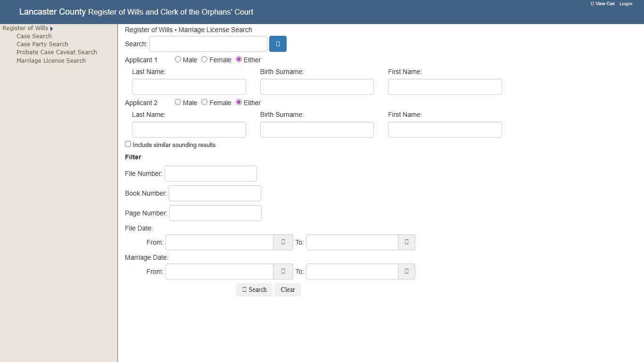Screen dimensions: 644x362
Task: Open File Date To calendar picker
Action: pos(406,242)
